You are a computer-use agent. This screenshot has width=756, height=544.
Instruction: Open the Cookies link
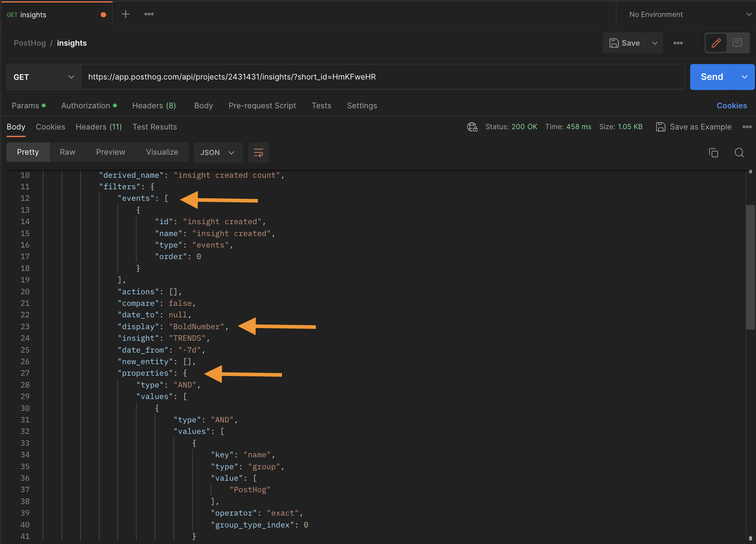click(x=732, y=106)
